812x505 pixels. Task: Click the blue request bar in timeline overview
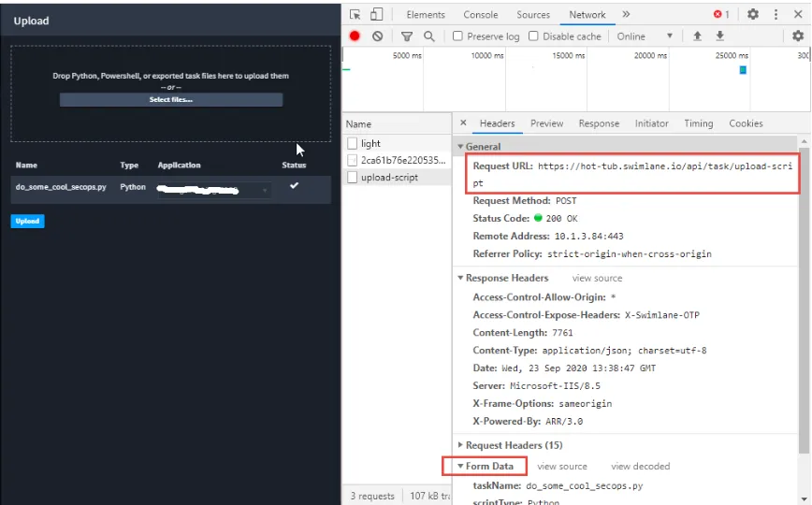743,70
